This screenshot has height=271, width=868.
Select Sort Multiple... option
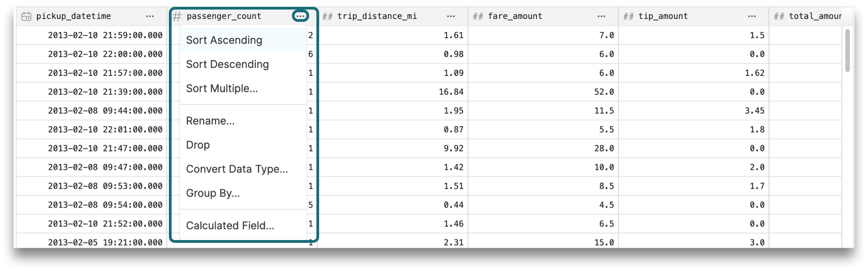click(222, 89)
